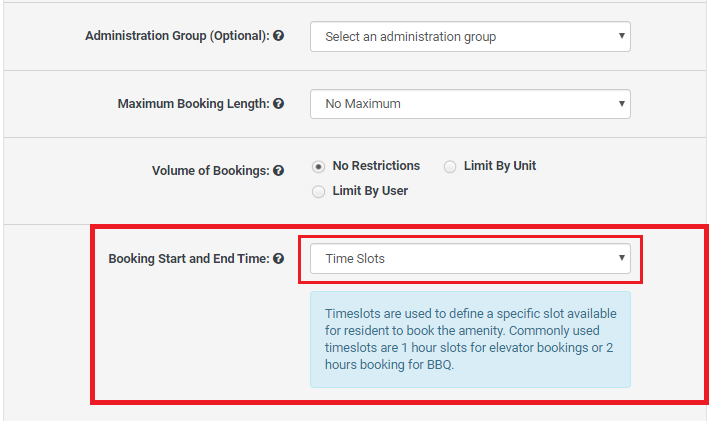Click help icon beside Booking Start and End Time
The width and height of the screenshot is (713, 421).
278,258
